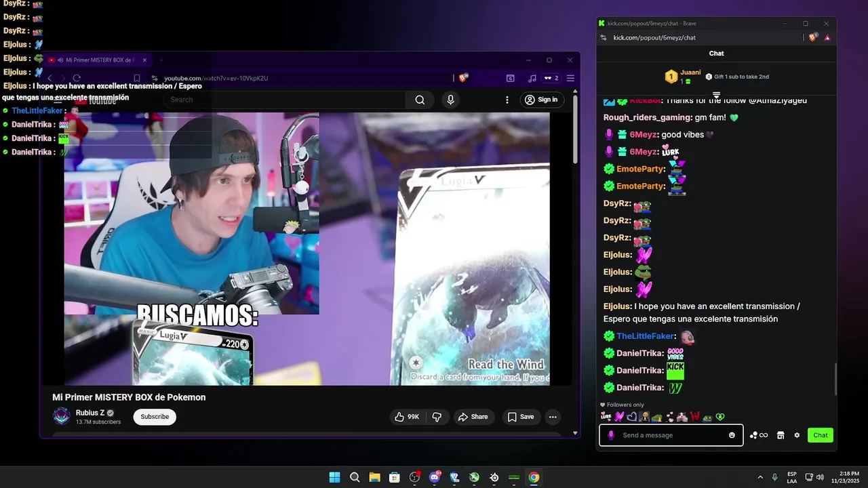Open Windows taskbar search
Viewport: 868px width, 488px height.
[x=355, y=477]
